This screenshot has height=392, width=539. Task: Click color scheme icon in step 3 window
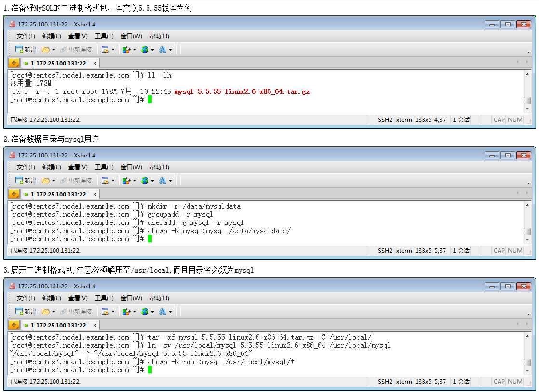(126, 312)
